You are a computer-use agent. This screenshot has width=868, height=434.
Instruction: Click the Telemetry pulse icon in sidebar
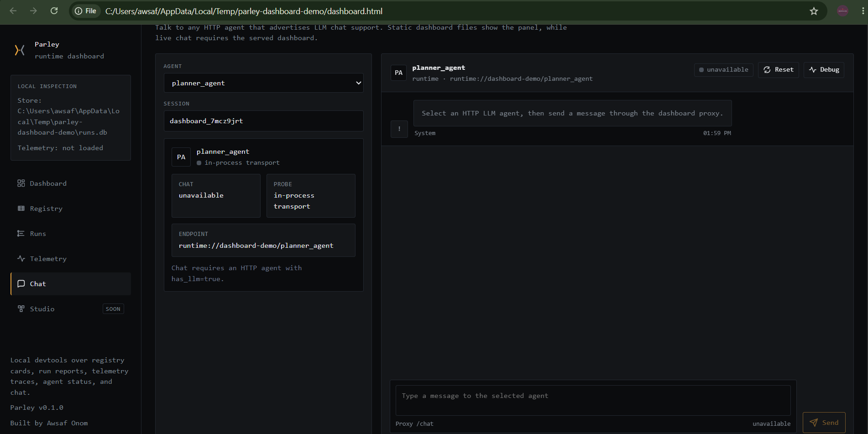[21, 259]
